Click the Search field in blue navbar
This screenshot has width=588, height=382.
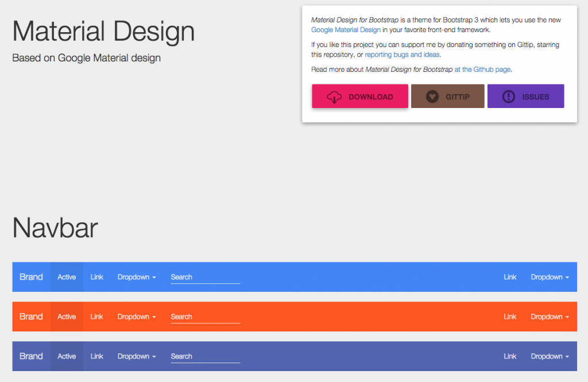(205, 277)
